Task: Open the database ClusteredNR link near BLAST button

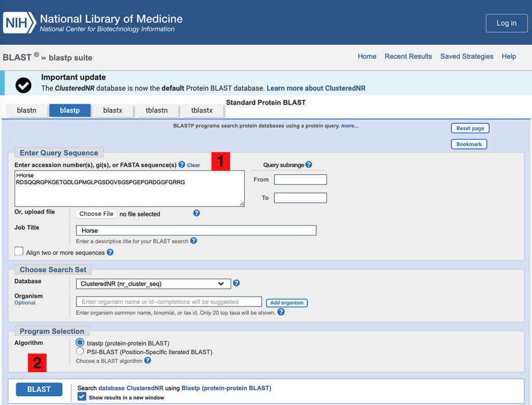Action: (130, 388)
